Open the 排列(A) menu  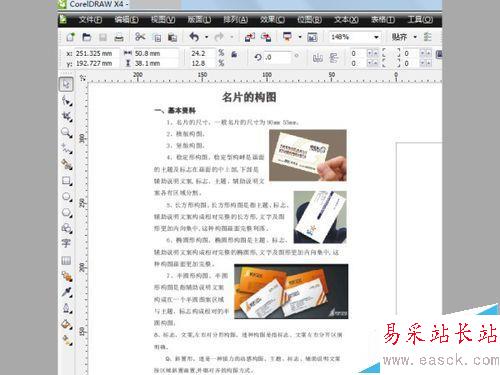pyautogui.click(x=236, y=20)
